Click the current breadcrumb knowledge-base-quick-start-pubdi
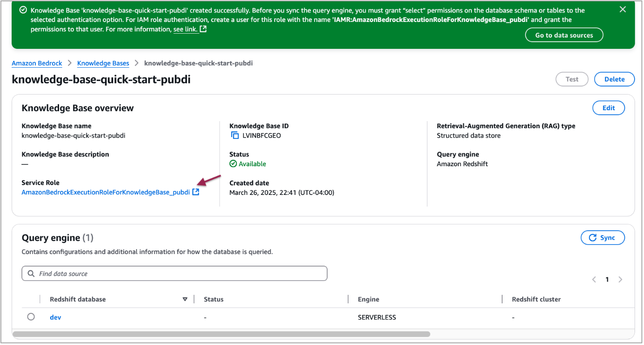The width and height of the screenshot is (644, 345). coord(198,63)
